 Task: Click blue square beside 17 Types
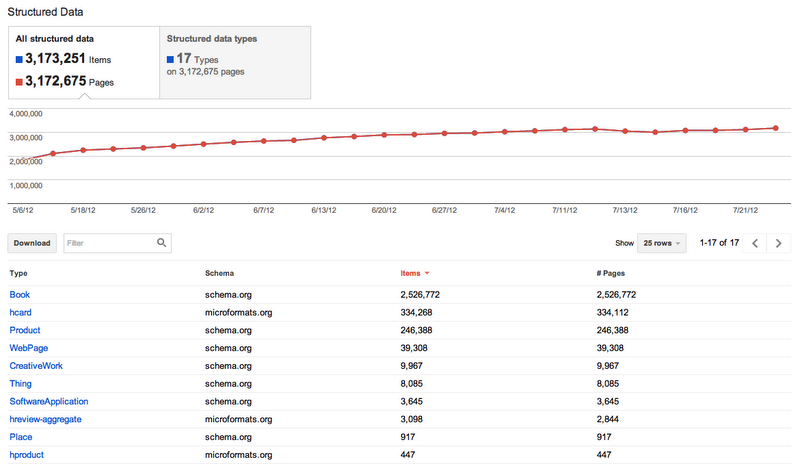[169, 59]
